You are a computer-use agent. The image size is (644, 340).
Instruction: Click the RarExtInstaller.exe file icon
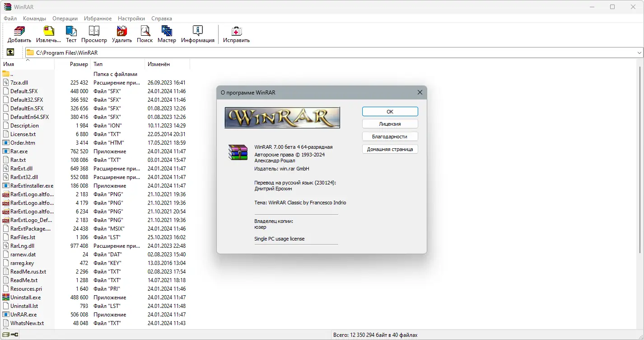[x=6, y=186]
